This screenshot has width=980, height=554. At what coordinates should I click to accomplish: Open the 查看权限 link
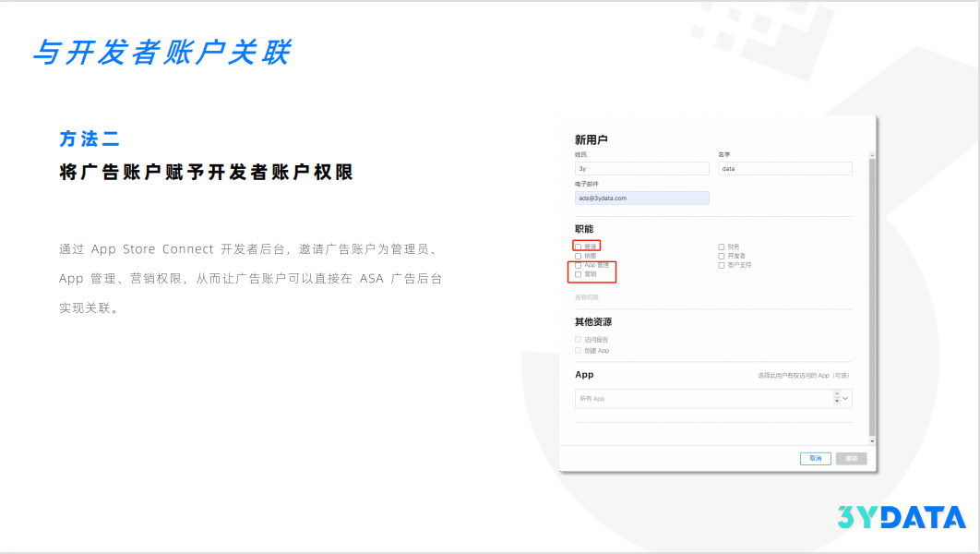pos(586,297)
